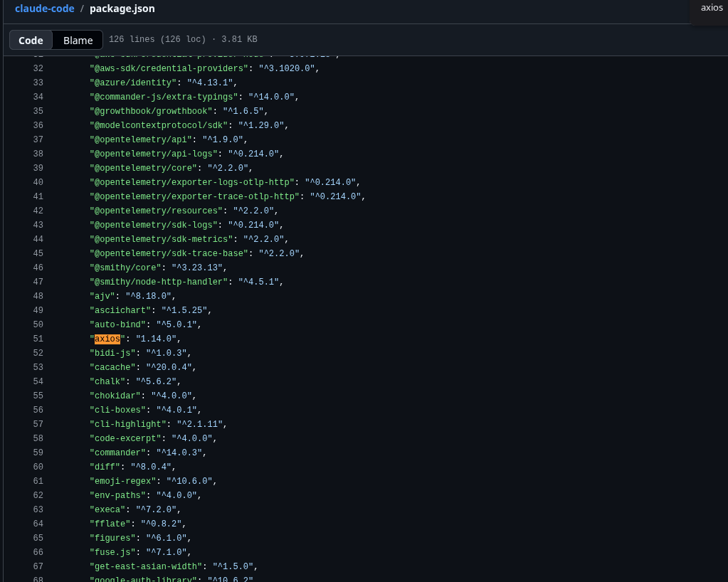
Task: Click the "@opentelemetry/exporter-logs-otlp-http" key
Action: [192, 182]
